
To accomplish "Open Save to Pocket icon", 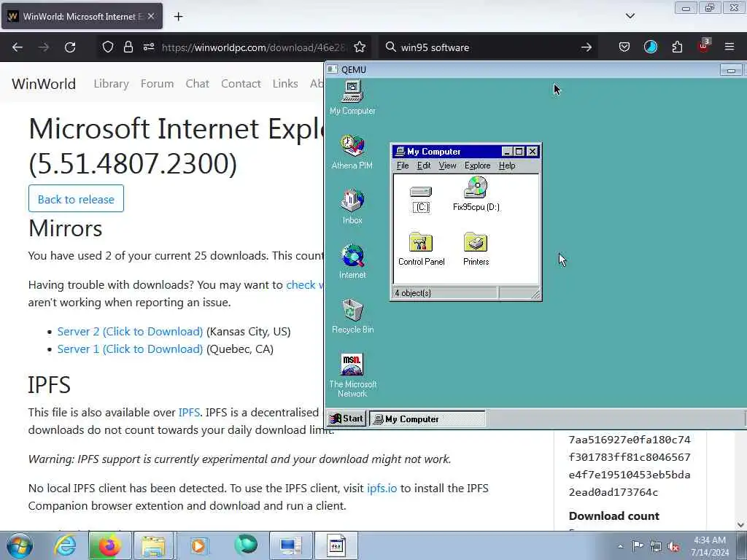I will pyautogui.click(x=624, y=47).
